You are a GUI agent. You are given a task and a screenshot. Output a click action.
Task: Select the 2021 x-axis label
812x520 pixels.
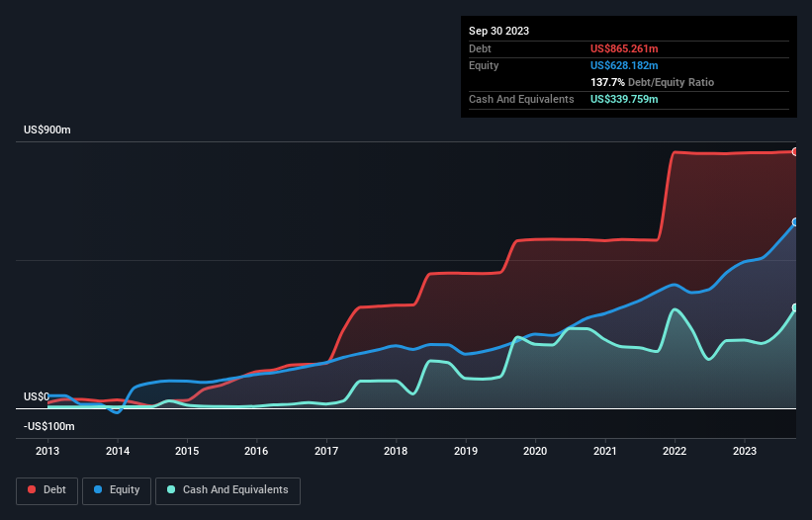coord(605,451)
